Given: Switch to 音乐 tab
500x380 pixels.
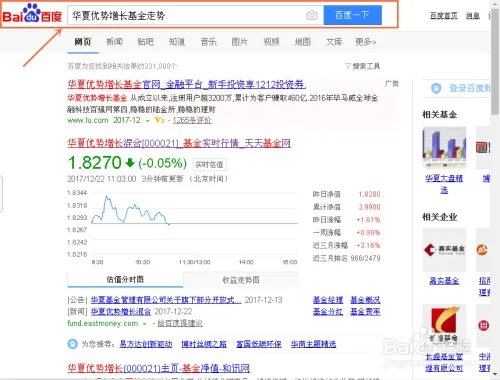Looking at the screenshot, I should click(208, 42).
